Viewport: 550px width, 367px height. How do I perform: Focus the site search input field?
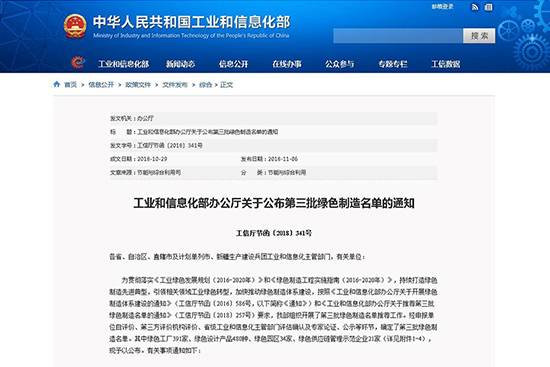[x=398, y=36]
